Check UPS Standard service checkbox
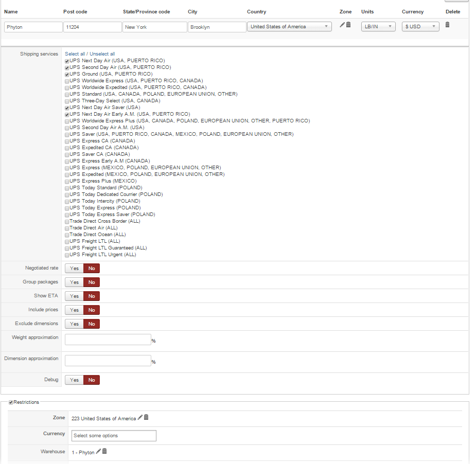 [x=67, y=95]
